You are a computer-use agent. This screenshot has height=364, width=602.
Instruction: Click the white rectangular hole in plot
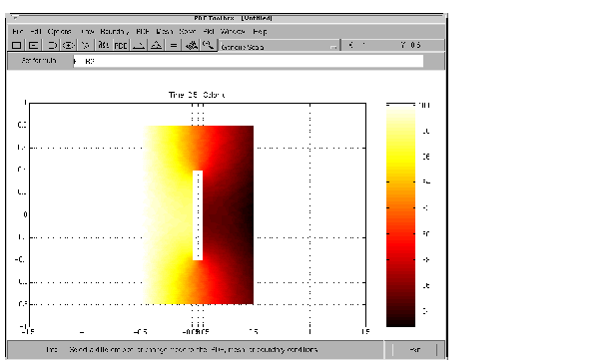tap(198, 215)
